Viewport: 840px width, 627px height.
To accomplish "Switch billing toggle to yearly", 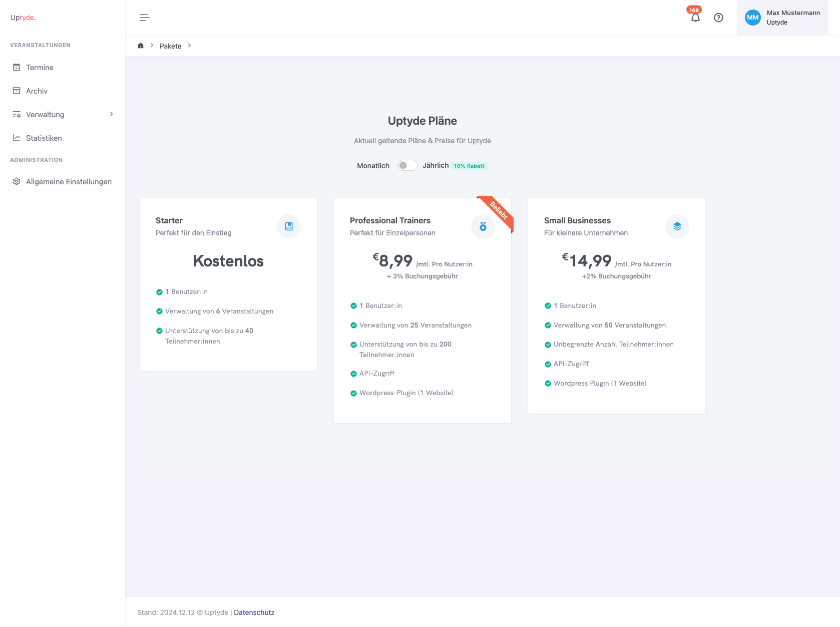I will (x=407, y=165).
